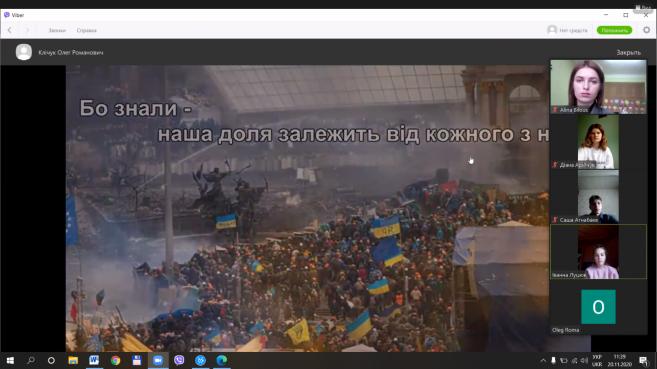Viewport: 657px width, 369px height.
Task: Toggle the system volume speaker icon
Action: (x=584, y=361)
